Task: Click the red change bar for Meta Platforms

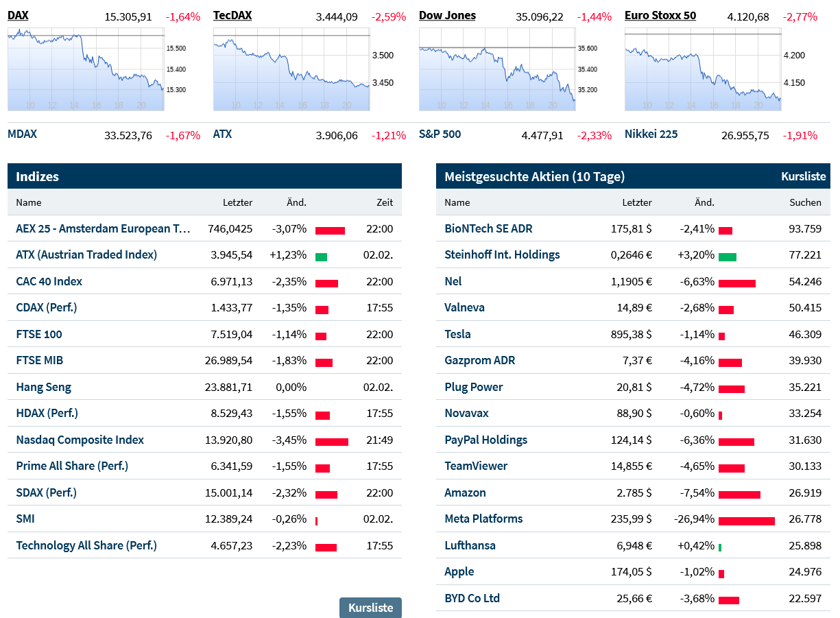Action: [x=746, y=521]
